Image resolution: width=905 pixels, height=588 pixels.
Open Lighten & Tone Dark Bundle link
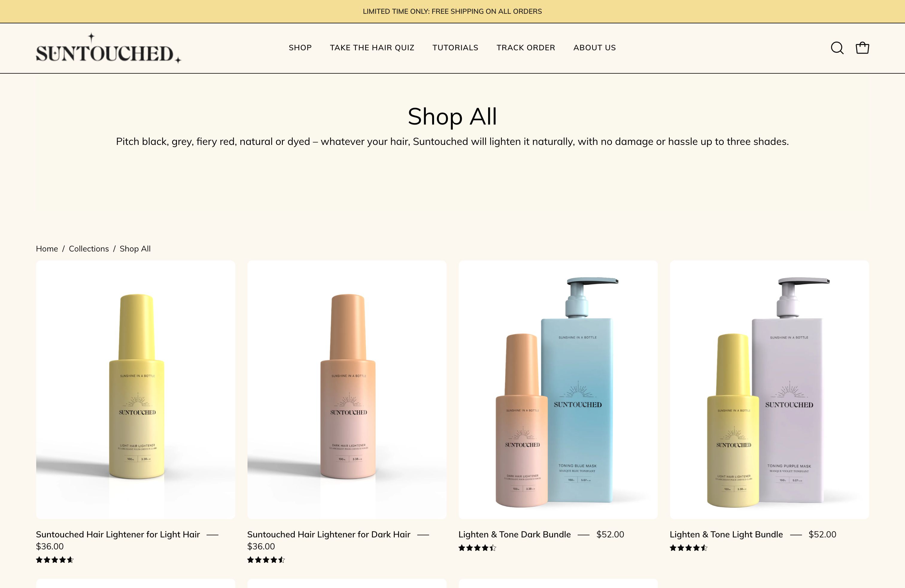(514, 534)
